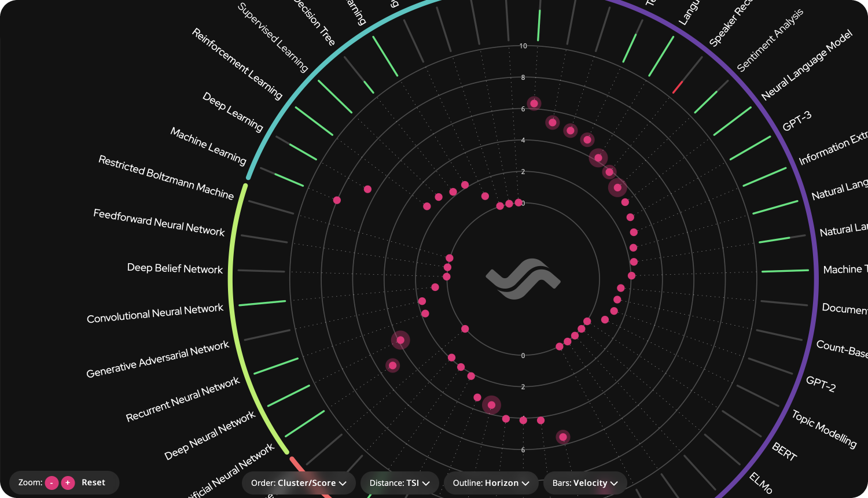
Task: Select the Deep Belief Network label
Action: tap(175, 268)
